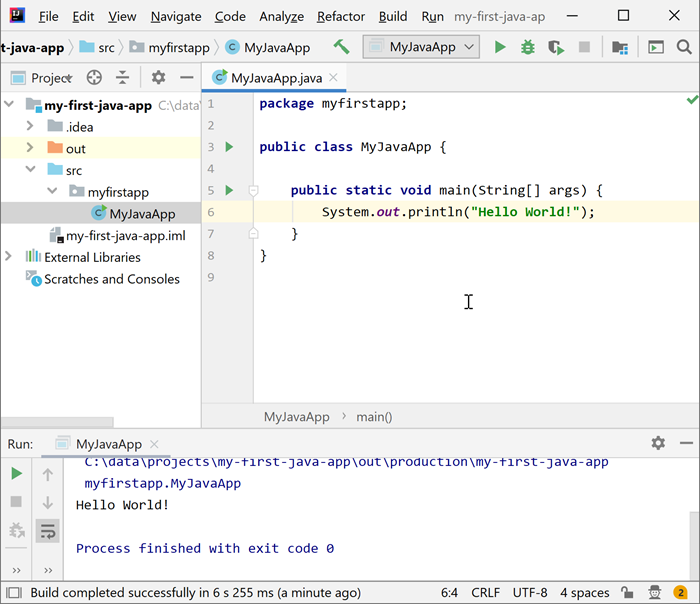
Task: Select the MyJavaApp.java editor tab
Action: 270,78
